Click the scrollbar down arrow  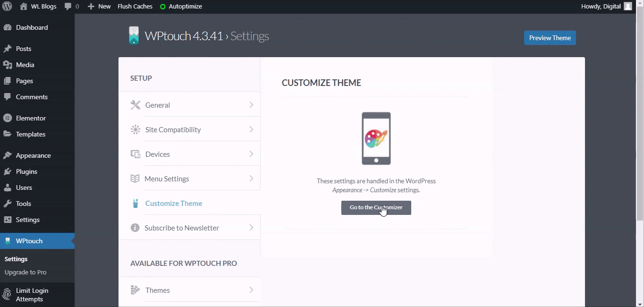(x=640, y=304)
